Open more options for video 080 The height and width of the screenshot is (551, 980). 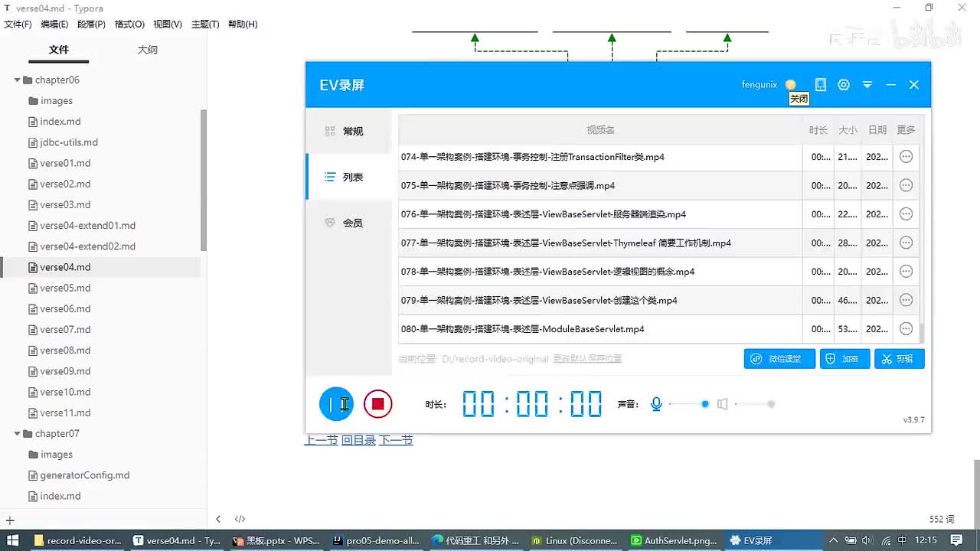tap(906, 329)
